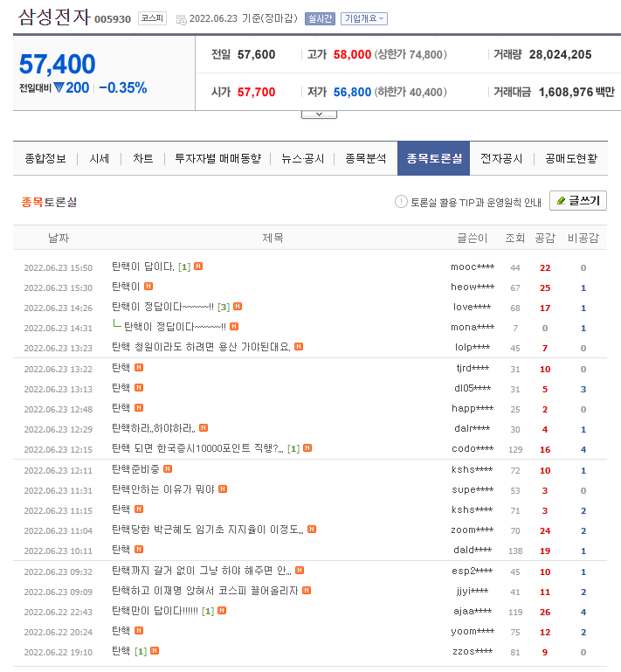Open '탄핵안하는 이유가 뭐야' post
Image resolution: width=621 pixels, height=672 pixels.
click(x=163, y=489)
